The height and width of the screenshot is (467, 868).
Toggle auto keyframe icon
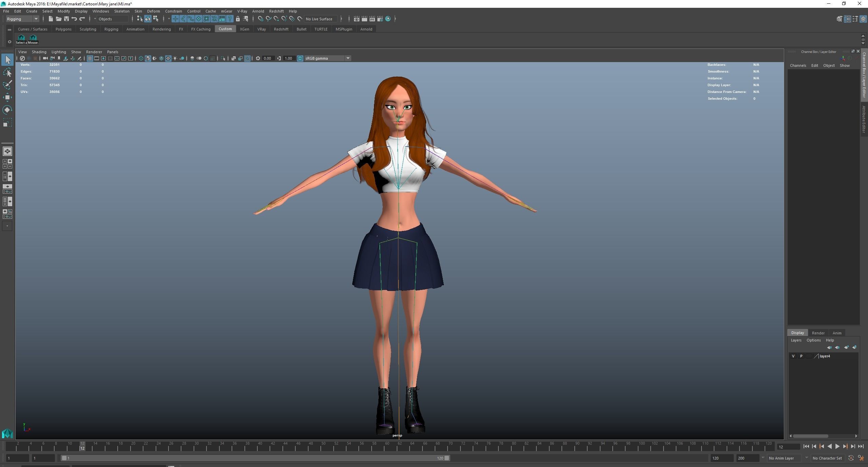pyautogui.click(x=851, y=458)
